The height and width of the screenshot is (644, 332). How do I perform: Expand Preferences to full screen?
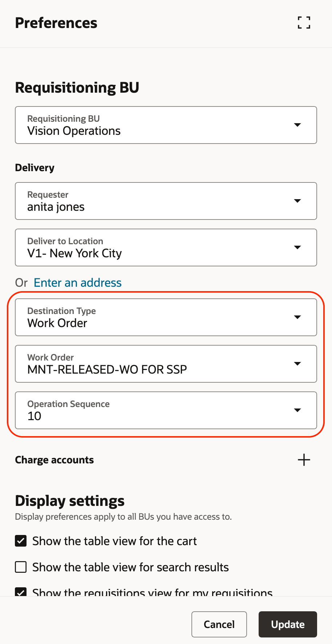304,23
